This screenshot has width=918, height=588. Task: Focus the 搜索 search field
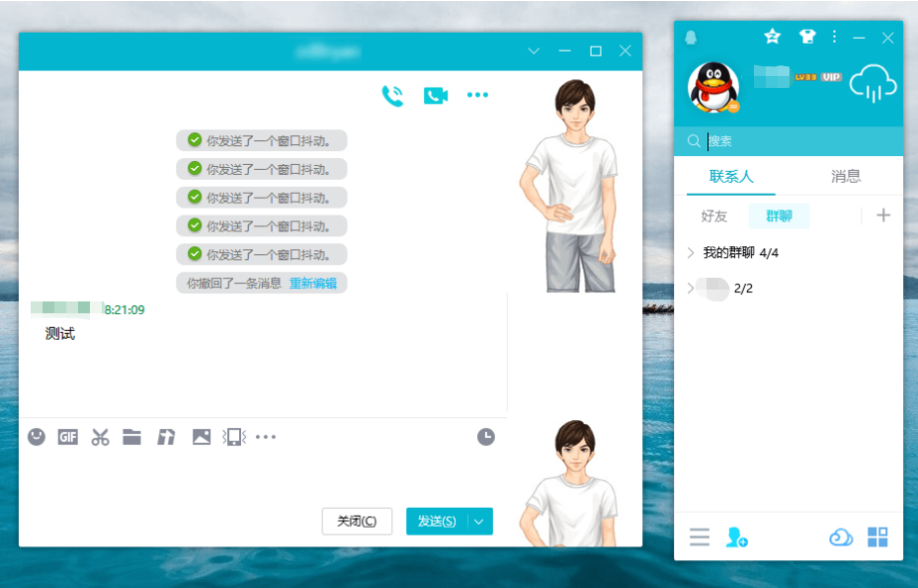click(x=791, y=141)
